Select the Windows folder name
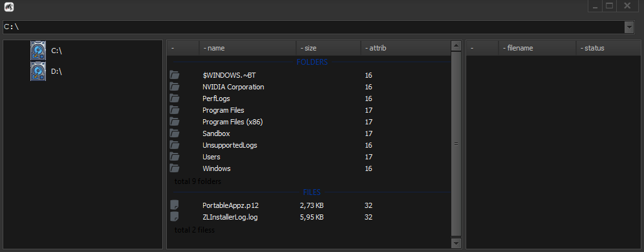 pyautogui.click(x=217, y=168)
